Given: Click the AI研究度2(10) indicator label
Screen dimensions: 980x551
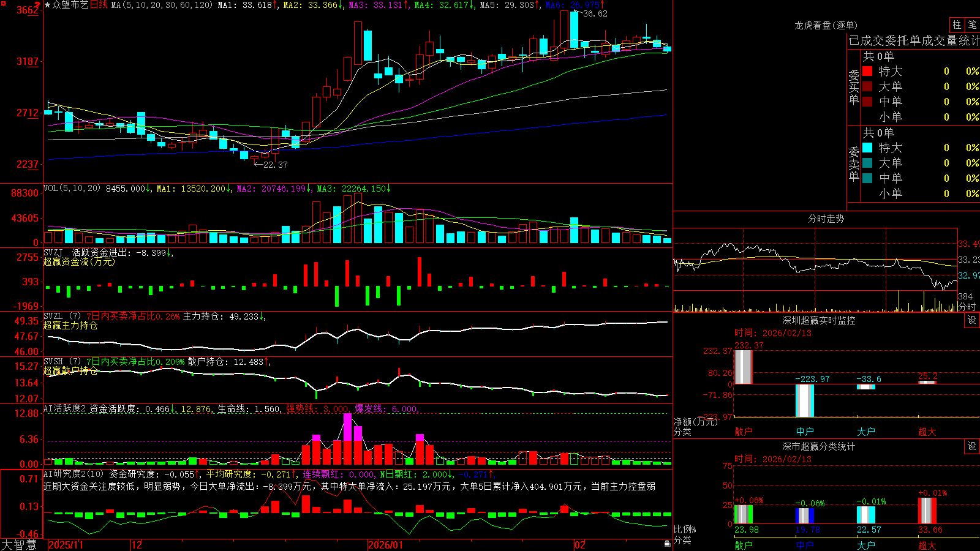Looking at the screenshot, I should [73, 474].
